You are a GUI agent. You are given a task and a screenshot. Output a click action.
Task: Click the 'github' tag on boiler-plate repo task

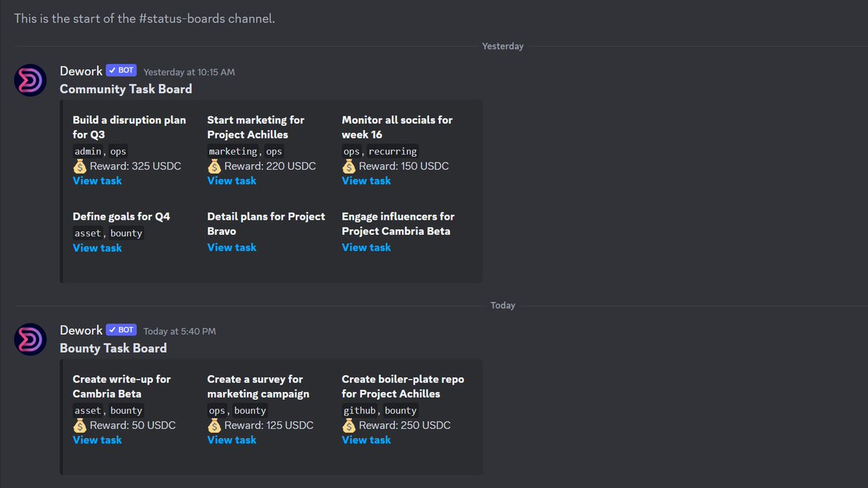[360, 410]
